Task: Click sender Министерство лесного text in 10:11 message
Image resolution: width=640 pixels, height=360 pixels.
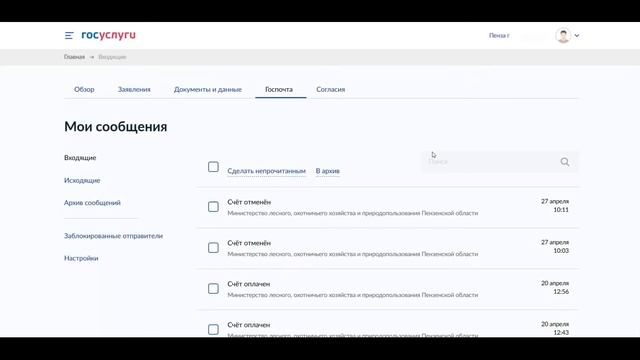Action: pyautogui.click(x=353, y=213)
